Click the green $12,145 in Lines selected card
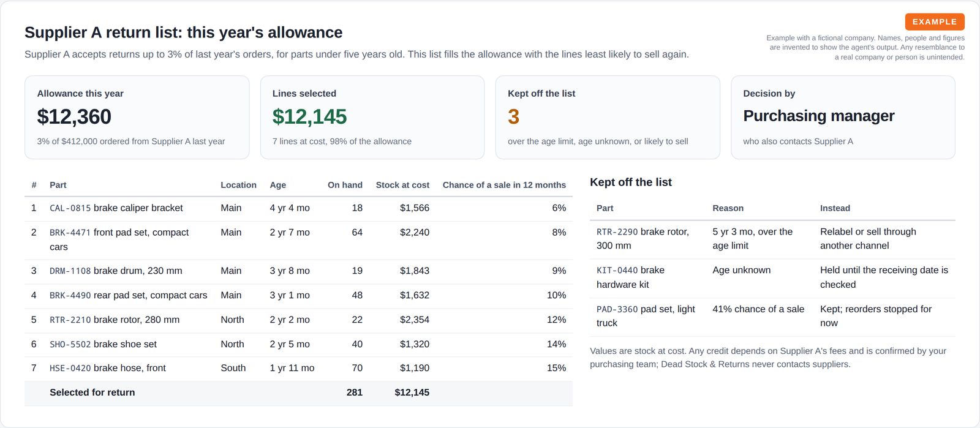 (309, 116)
